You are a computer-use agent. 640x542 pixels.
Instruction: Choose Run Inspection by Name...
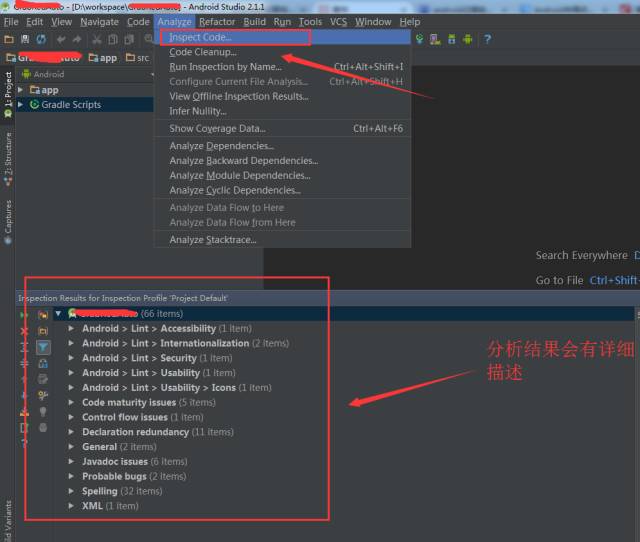[282, 67]
